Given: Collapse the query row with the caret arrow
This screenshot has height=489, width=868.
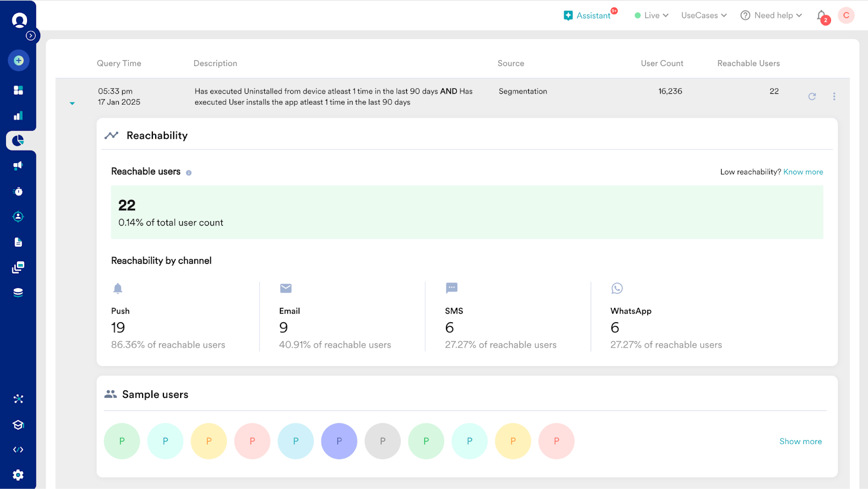Looking at the screenshot, I should coord(72,103).
